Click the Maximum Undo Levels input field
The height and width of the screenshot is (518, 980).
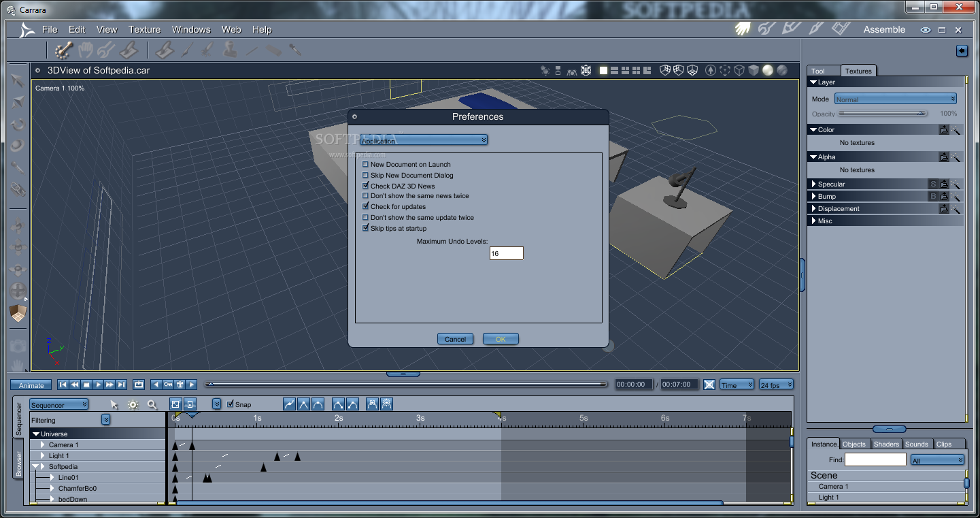pyautogui.click(x=506, y=253)
